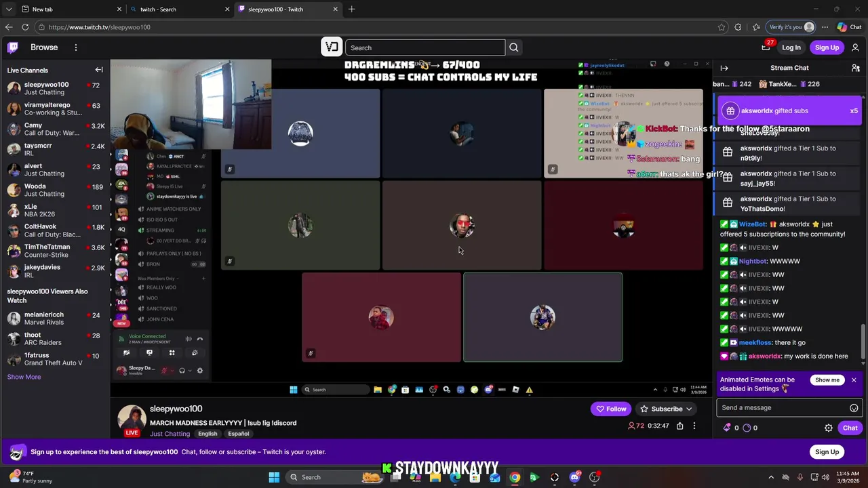Screen dimensions: 868x488
Task: Bookmark this page with star icon
Action: pos(722,27)
